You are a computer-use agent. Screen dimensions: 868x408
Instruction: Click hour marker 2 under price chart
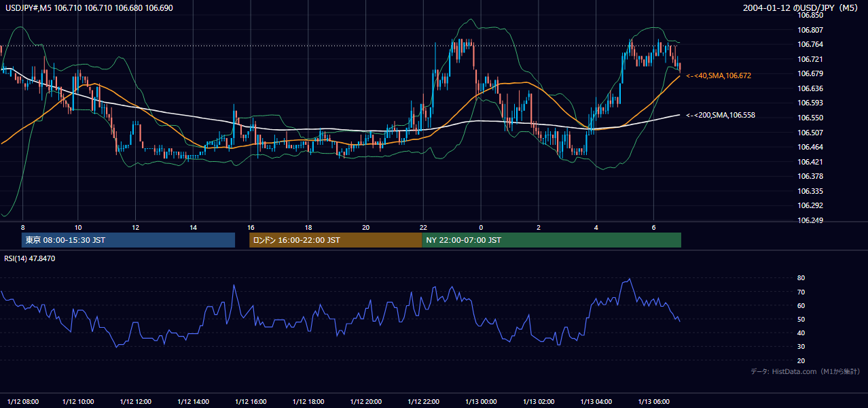coord(539,227)
